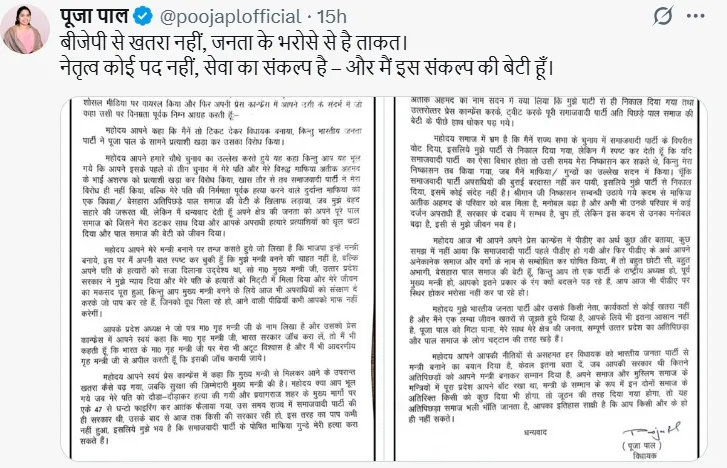The width and height of the screenshot is (727, 468).
Task: Click the handwritten signature on the letter
Action: pos(651,432)
